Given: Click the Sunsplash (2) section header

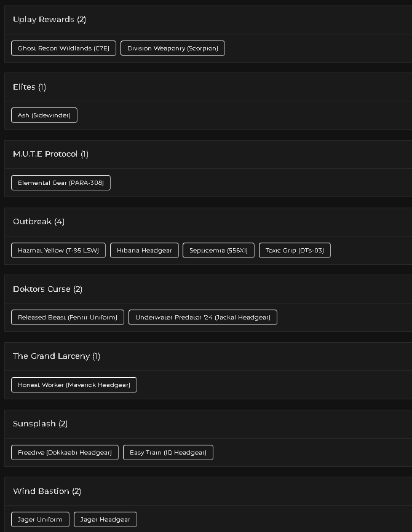Looking at the screenshot, I should click(x=208, y=424).
